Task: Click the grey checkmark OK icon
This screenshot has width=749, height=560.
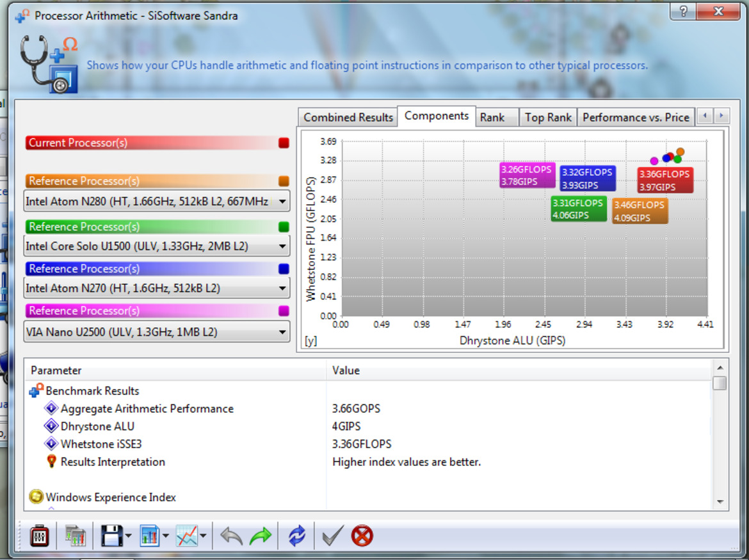Action: coord(333,536)
